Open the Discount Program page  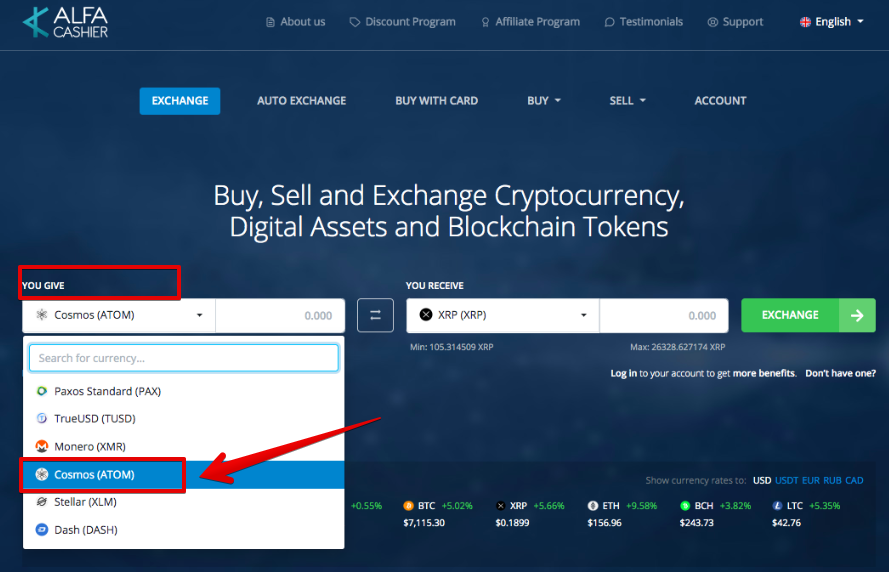coord(403,22)
